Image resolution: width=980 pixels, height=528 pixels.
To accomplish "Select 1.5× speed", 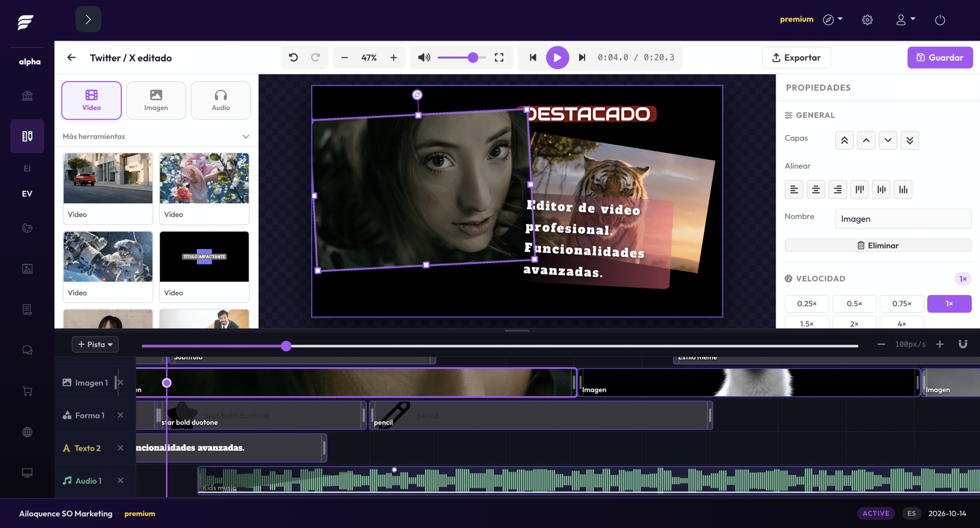I will [807, 323].
